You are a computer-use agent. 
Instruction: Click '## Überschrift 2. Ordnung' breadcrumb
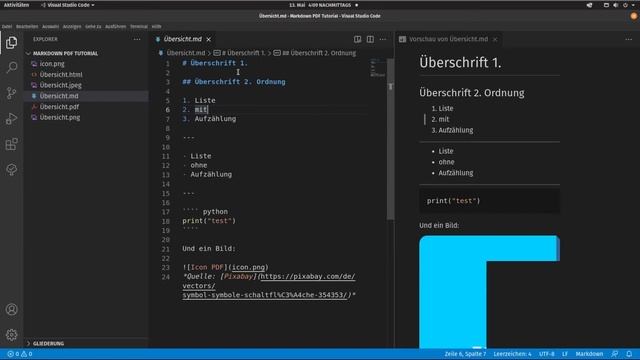[319, 53]
